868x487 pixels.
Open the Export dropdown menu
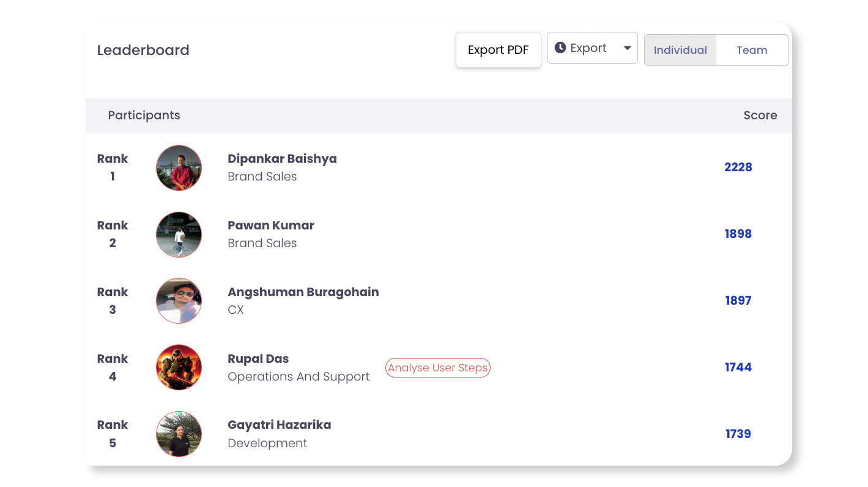click(593, 48)
